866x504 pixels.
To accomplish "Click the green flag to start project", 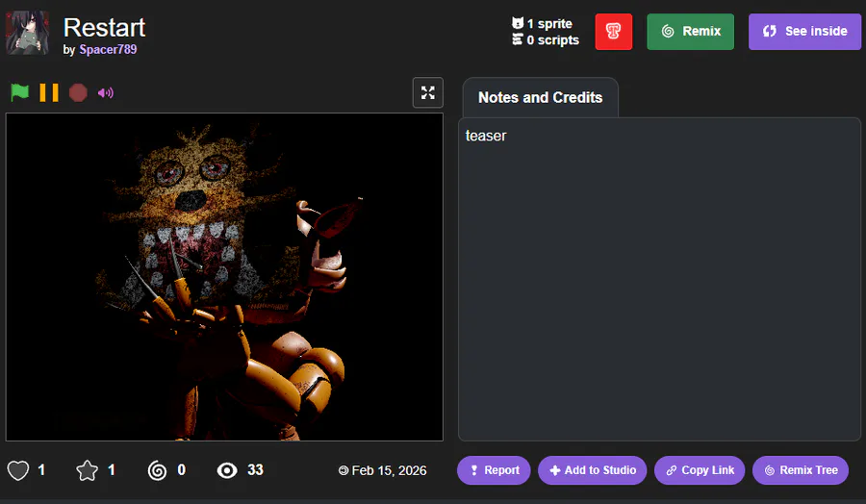I will [x=20, y=92].
